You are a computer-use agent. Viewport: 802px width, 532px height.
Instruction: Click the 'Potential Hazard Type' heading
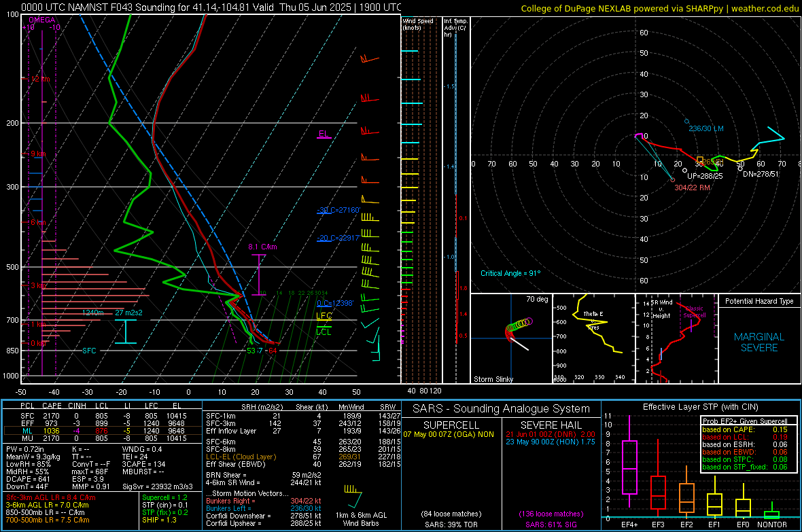coord(760,301)
